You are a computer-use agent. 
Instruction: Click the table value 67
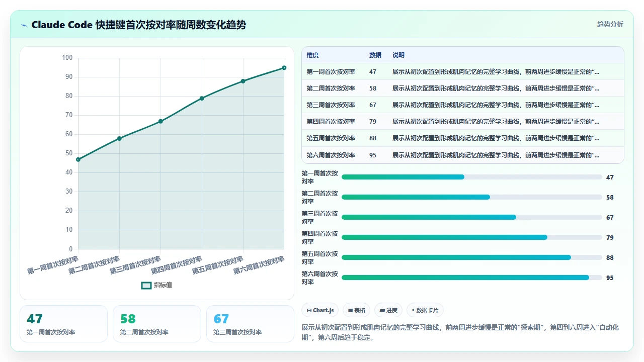(373, 105)
